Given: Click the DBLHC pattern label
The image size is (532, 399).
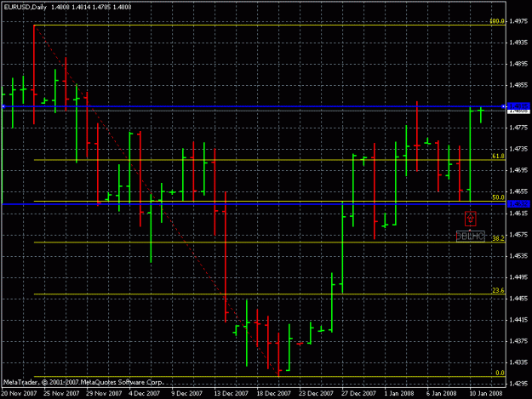Looking at the screenshot, I should (470, 237).
